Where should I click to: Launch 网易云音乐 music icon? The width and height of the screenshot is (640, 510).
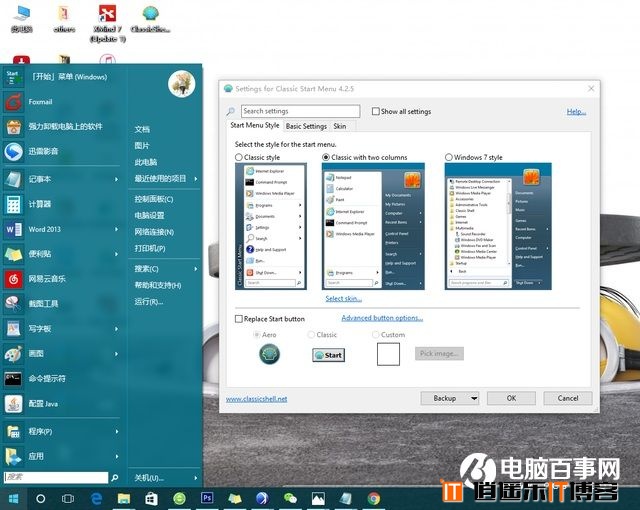coord(14,279)
